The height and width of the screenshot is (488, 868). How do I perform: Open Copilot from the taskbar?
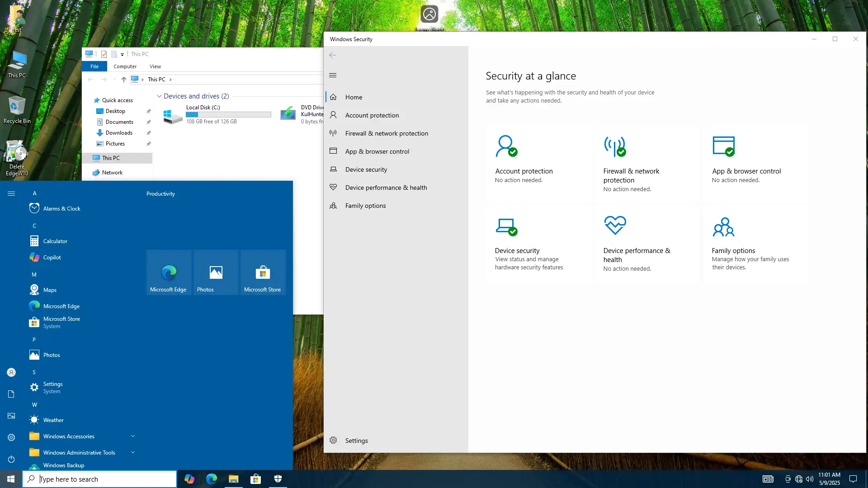point(189,479)
